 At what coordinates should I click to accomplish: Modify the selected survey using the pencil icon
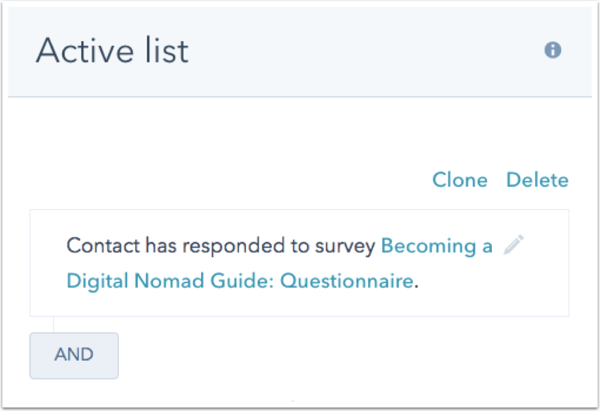pyautogui.click(x=514, y=246)
